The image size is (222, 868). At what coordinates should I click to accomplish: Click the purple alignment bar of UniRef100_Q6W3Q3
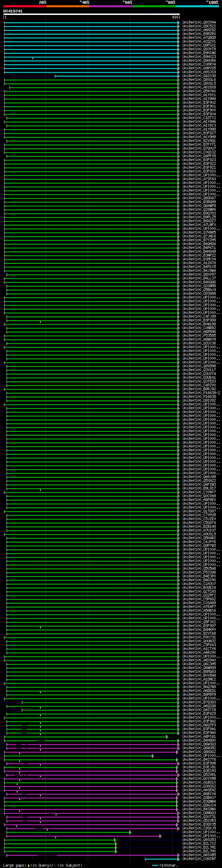(x=92, y=744)
